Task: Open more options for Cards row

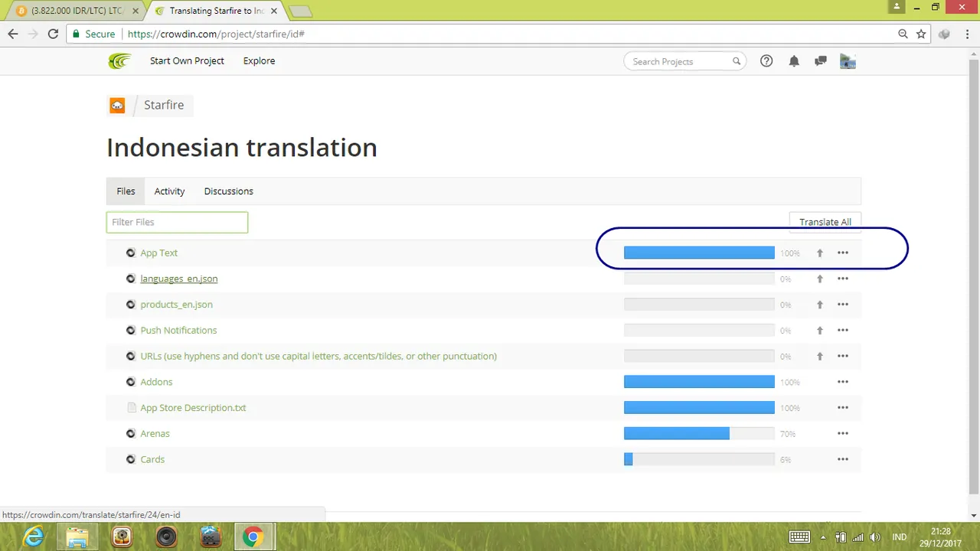Action: (843, 459)
